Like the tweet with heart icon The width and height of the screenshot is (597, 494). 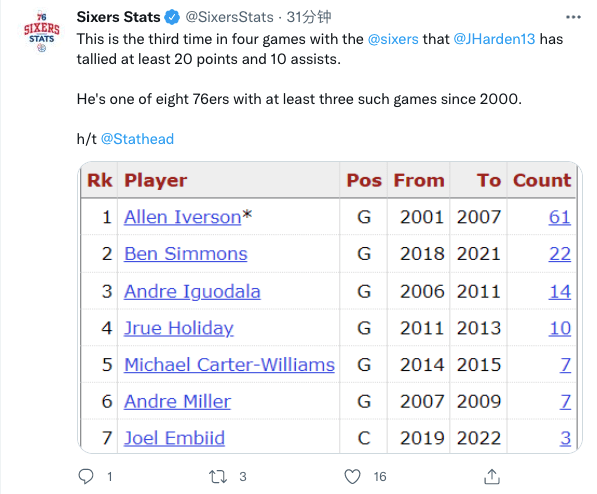point(352,476)
